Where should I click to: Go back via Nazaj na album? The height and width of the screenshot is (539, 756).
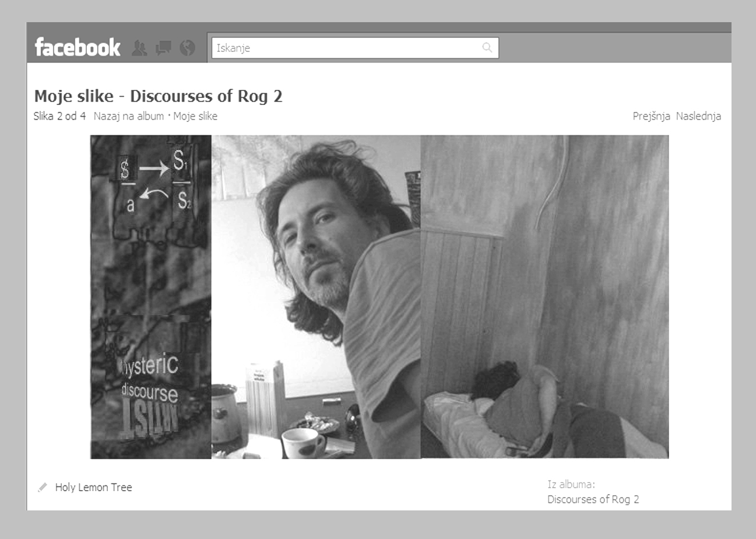click(x=128, y=116)
